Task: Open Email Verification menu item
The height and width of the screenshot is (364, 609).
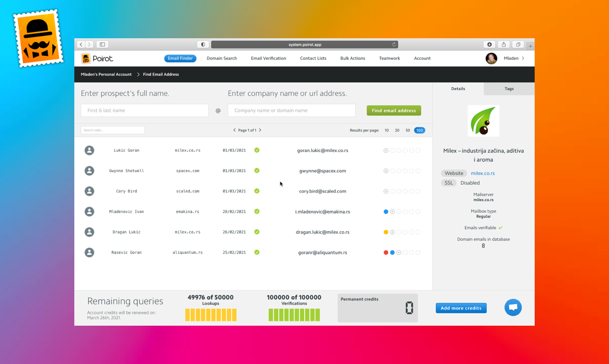Action: click(x=269, y=58)
